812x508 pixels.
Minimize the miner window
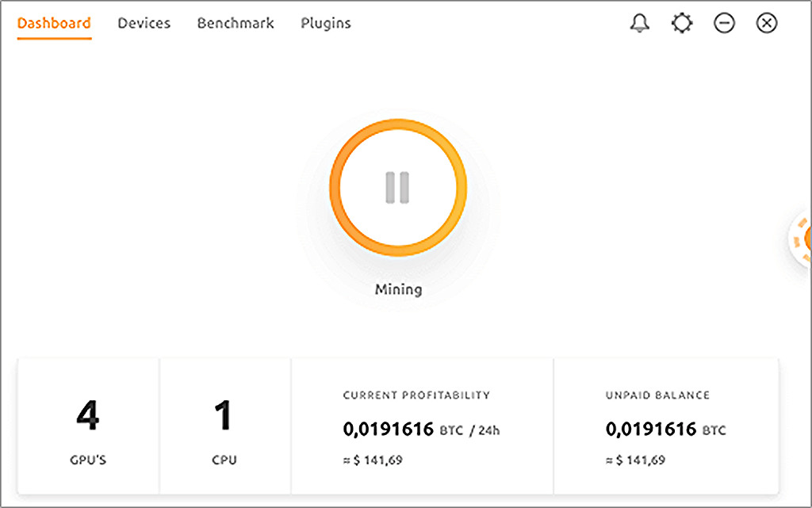click(724, 24)
